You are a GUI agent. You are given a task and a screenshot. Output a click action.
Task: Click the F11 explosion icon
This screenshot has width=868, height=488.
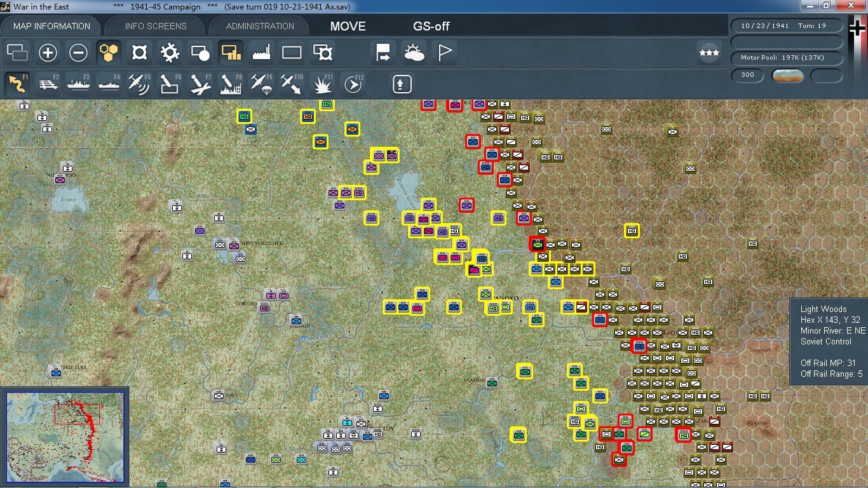click(x=322, y=84)
